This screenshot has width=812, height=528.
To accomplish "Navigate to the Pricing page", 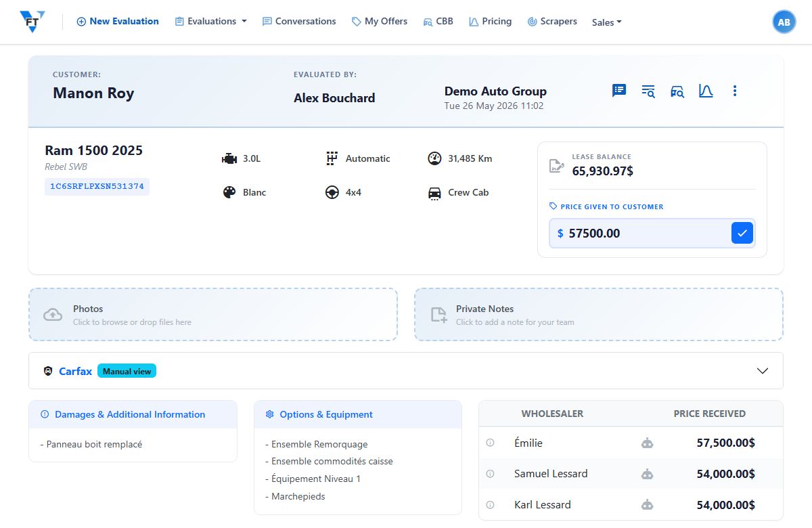I will click(490, 22).
